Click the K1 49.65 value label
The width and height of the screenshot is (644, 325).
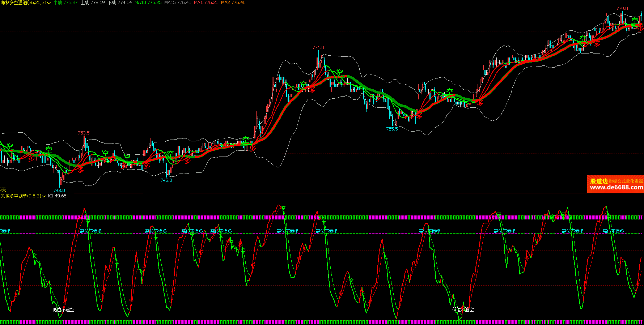tap(57, 196)
